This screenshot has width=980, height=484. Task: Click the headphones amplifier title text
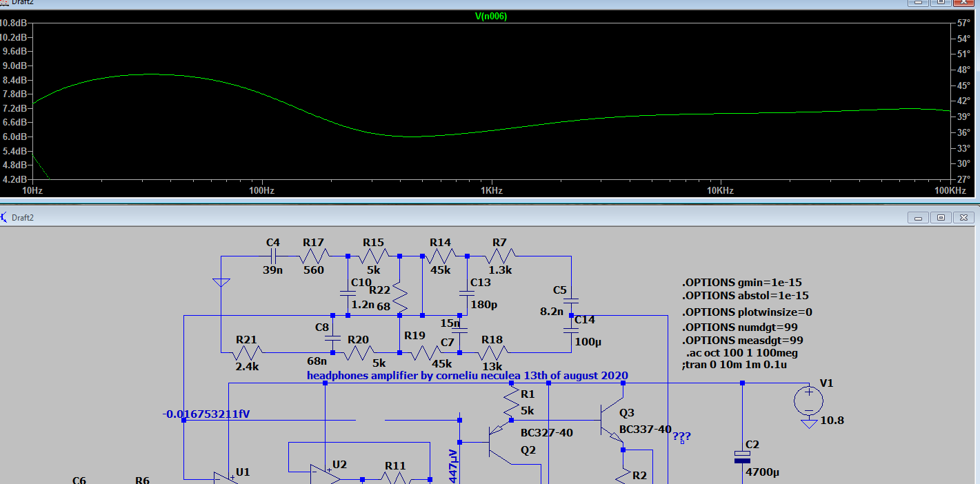pyautogui.click(x=468, y=376)
